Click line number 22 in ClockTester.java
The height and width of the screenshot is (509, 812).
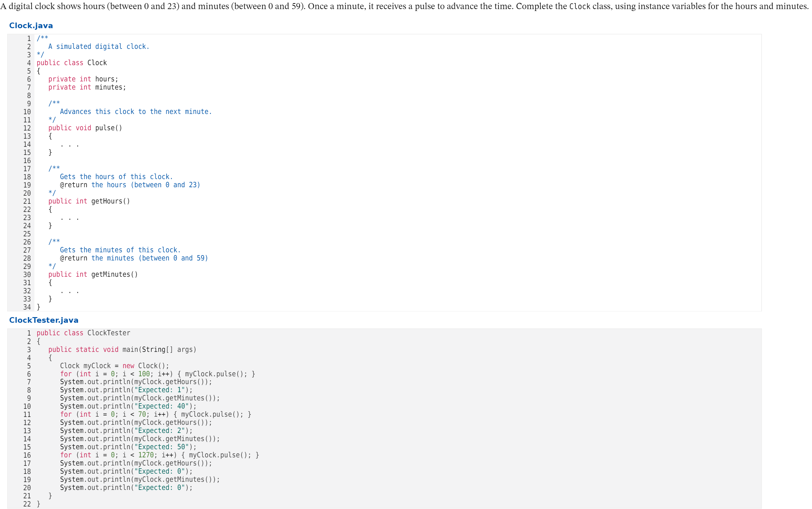pos(27,504)
